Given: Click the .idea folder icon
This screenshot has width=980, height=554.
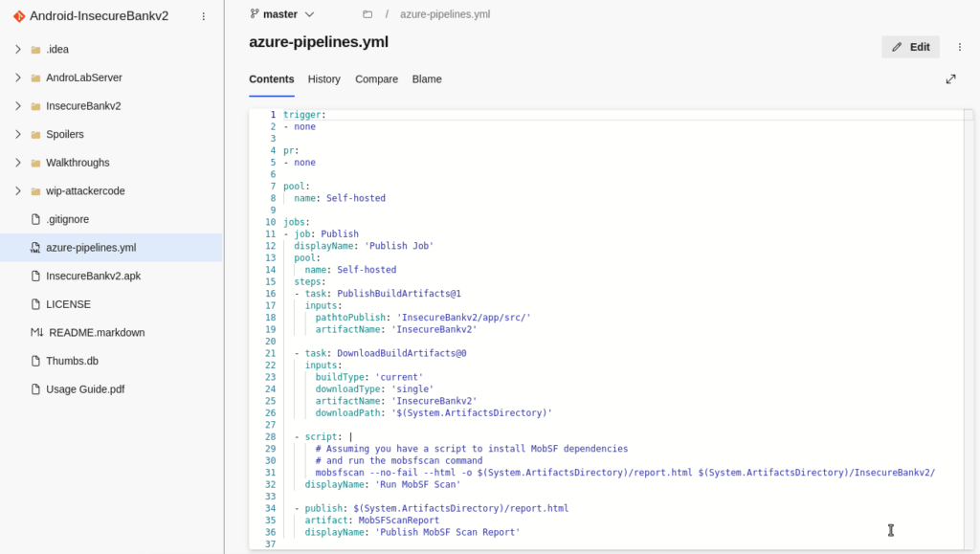Looking at the screenshot, I should 35,50.
